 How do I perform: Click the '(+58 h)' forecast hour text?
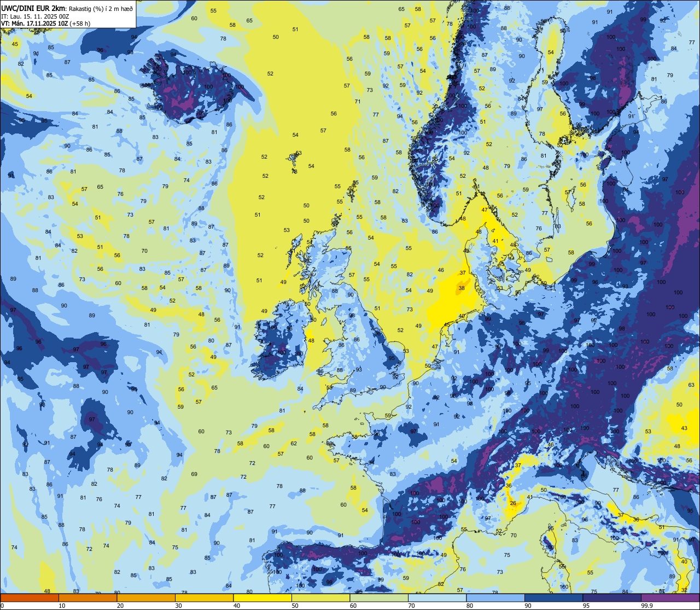click(80, 24)
